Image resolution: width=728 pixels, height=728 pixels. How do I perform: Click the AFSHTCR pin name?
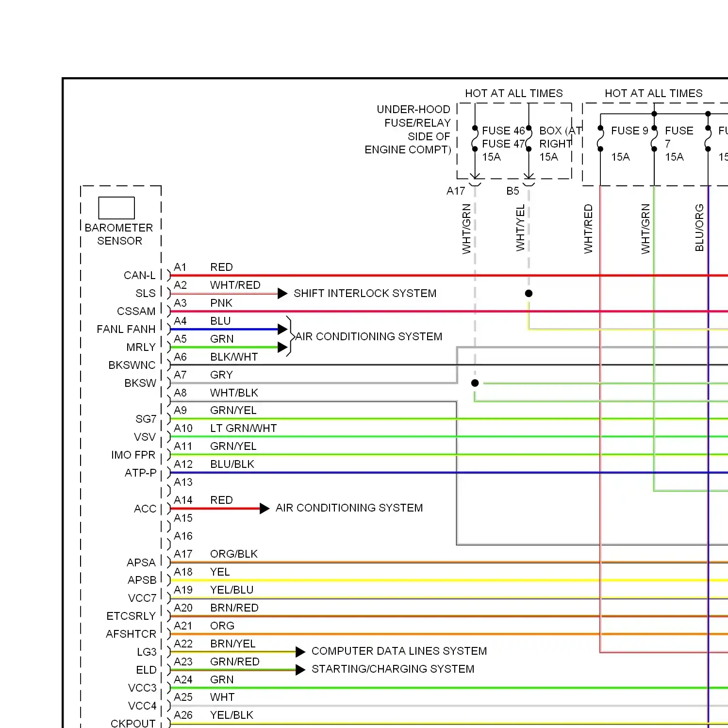(x=131, y=634)
